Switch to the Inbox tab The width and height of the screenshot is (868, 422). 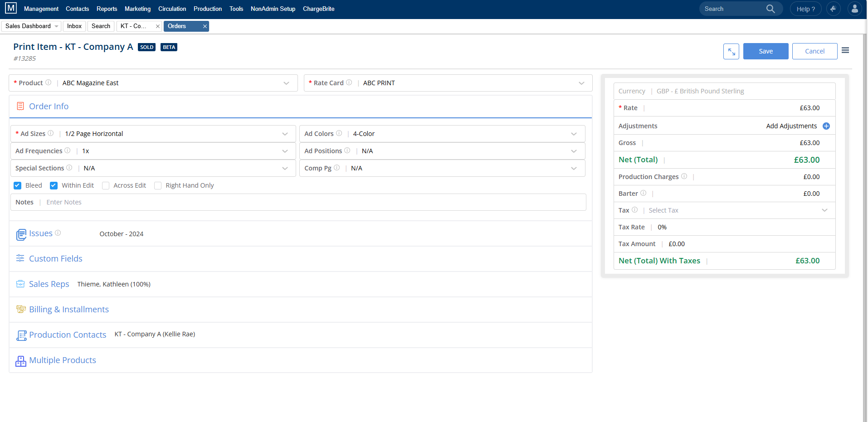[74, 26]
